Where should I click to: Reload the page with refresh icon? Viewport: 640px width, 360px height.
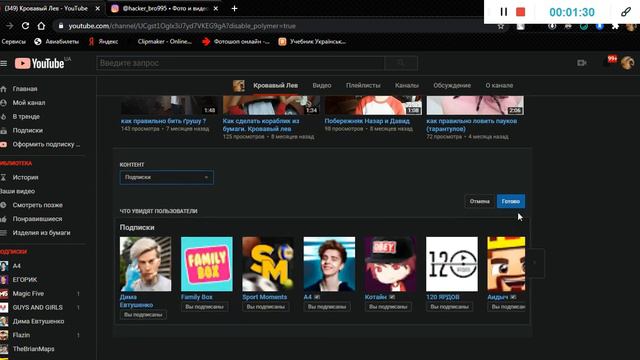pyautogui.click(x=25, y=26)
